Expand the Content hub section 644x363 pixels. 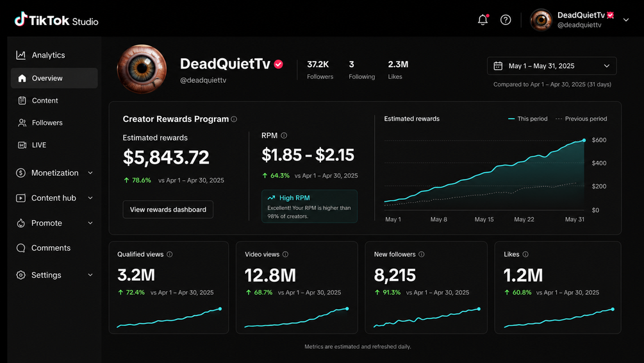click(54, 198)
